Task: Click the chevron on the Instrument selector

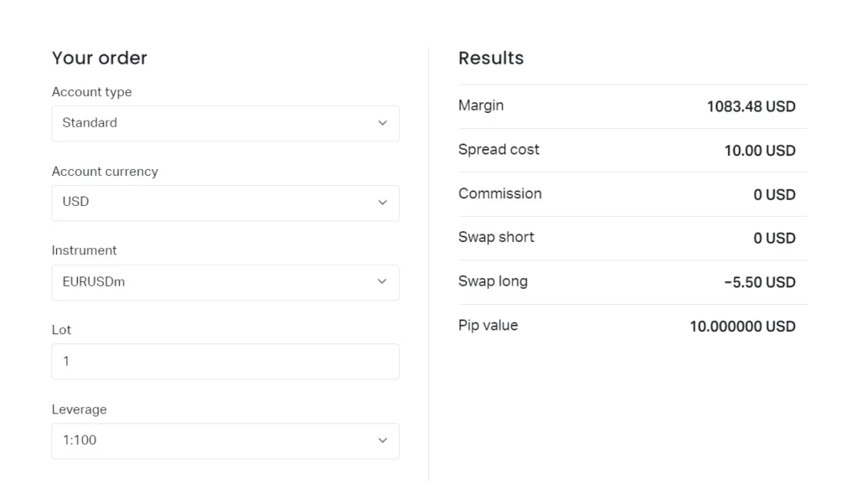Action: [x=383, y=282]
